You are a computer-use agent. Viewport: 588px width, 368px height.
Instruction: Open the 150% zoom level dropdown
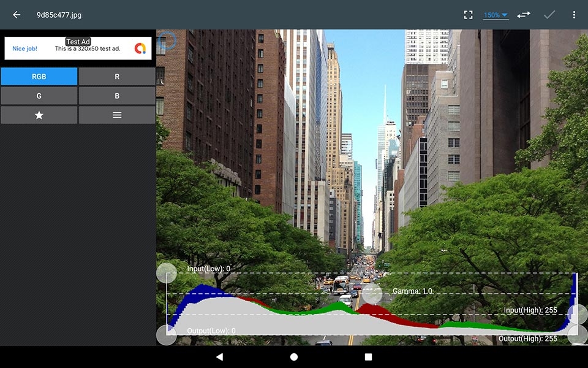click(495, 14)
